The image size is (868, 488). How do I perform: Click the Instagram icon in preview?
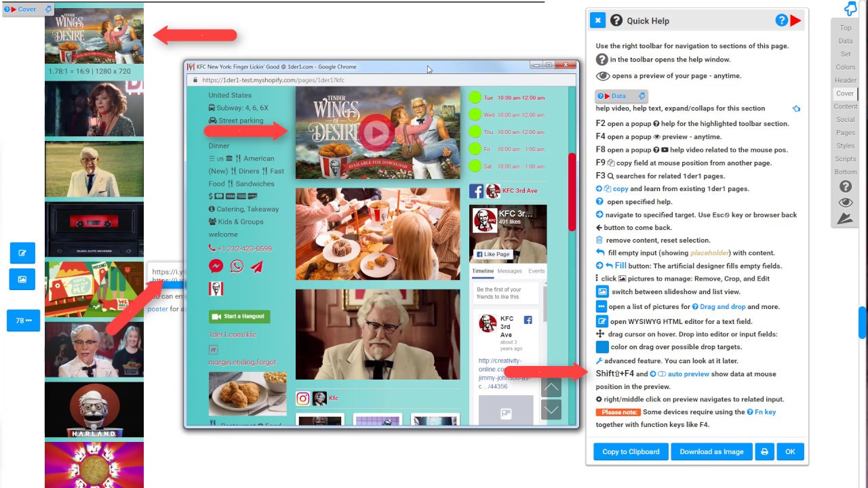coord(302,399)
